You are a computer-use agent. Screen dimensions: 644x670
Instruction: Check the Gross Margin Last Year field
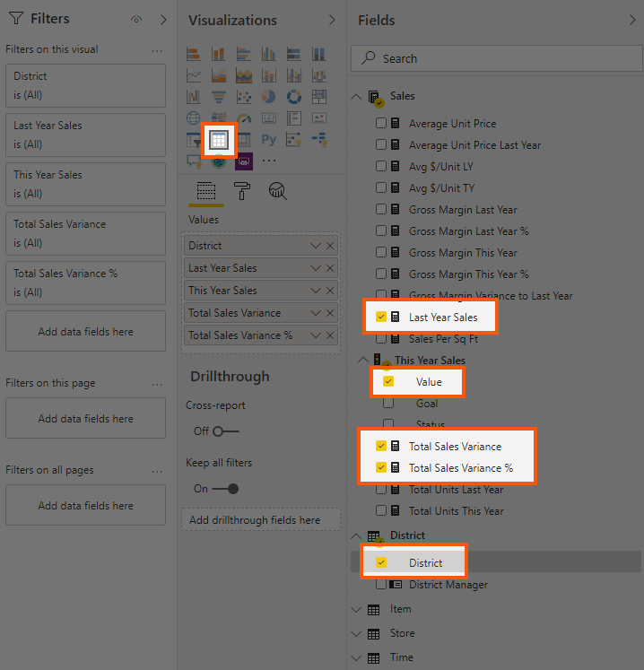coord(381,209)
